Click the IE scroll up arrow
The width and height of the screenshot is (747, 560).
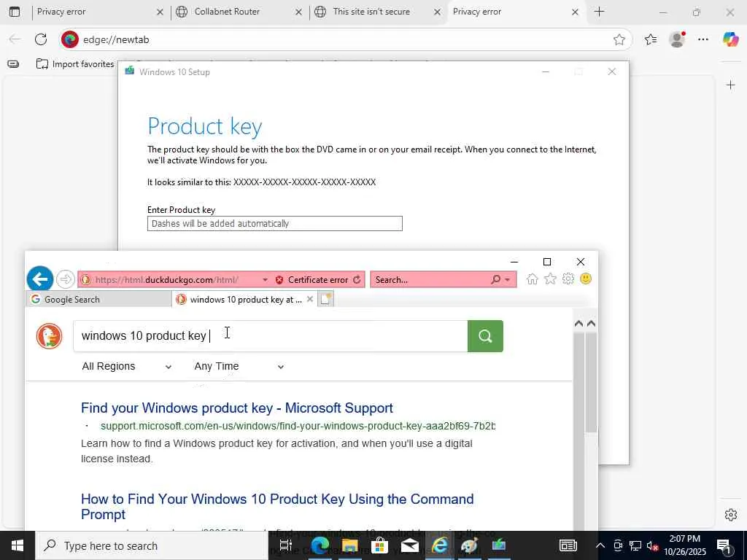point(591,324)
